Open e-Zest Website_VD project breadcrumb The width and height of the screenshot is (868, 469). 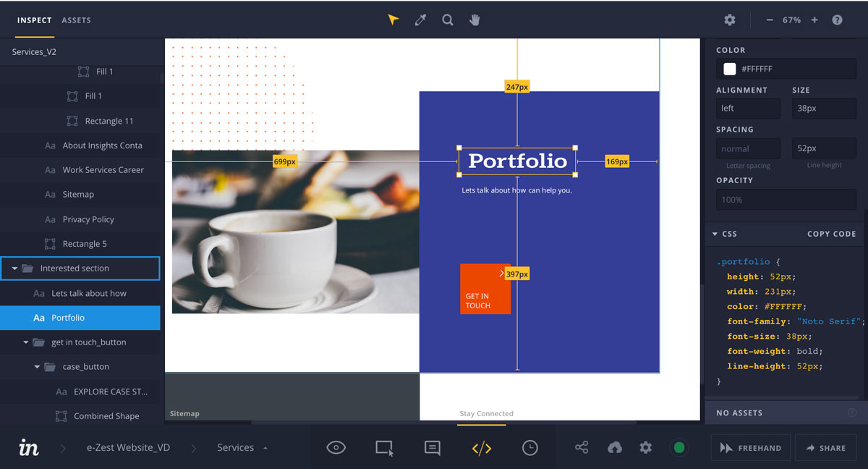tap(129, 448)
